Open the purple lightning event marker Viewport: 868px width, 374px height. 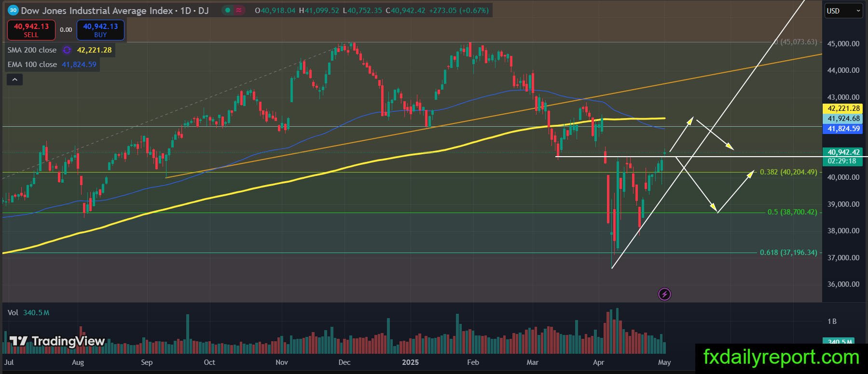664,294
